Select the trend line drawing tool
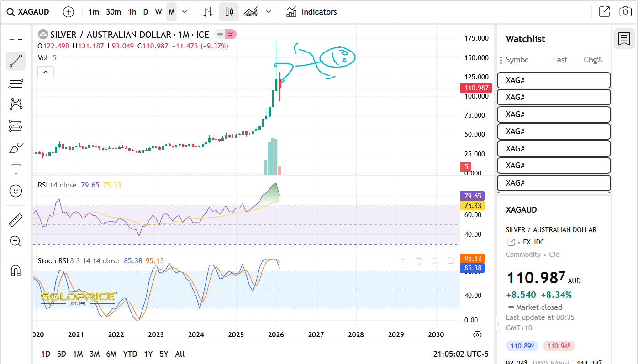The image size is (638, 364). [16, 61]
